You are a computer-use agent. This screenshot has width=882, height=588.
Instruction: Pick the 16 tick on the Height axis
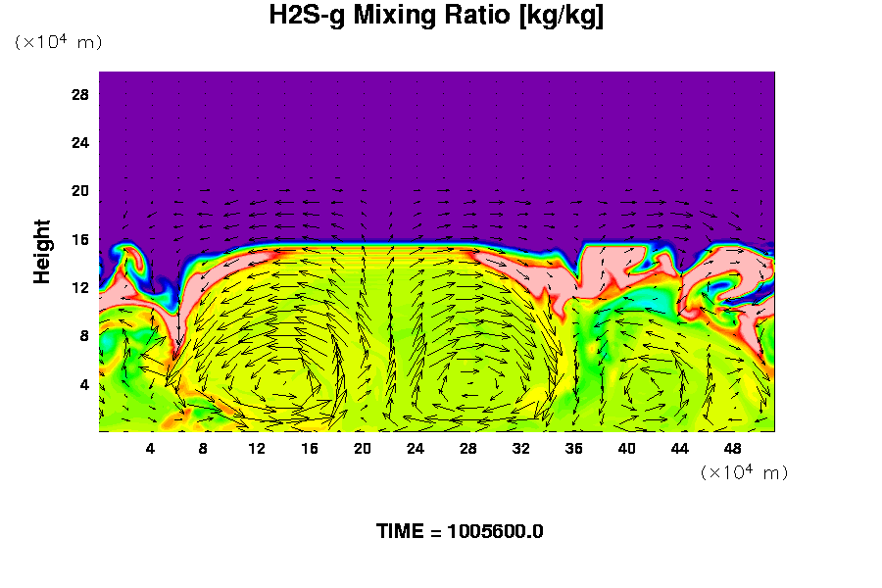(x=80, y=239)
